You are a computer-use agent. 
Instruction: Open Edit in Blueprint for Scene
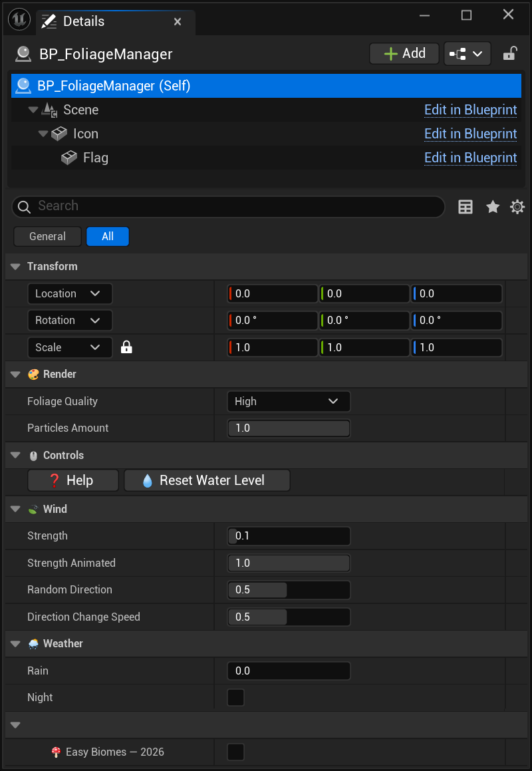pos(471,110)
